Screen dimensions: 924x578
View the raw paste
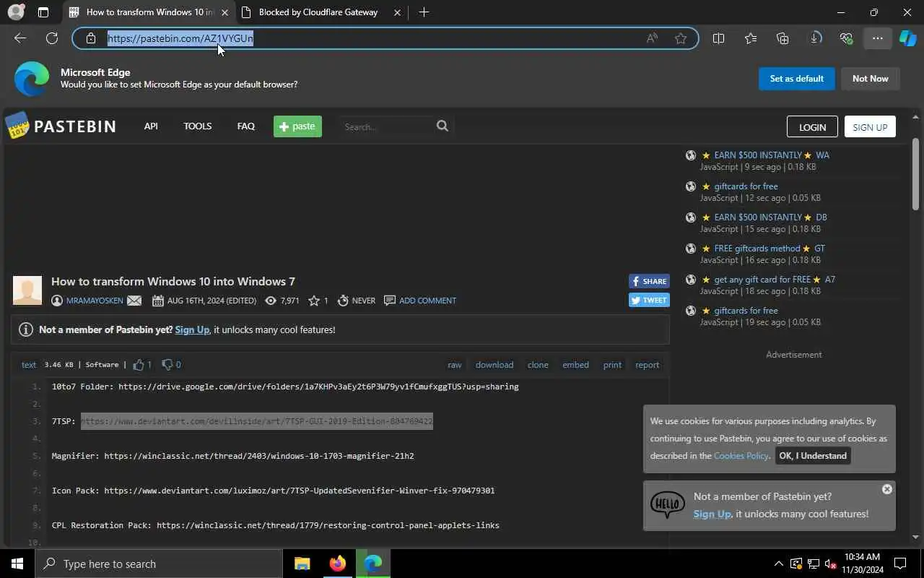pyautogui.click(x=455, y=365)
